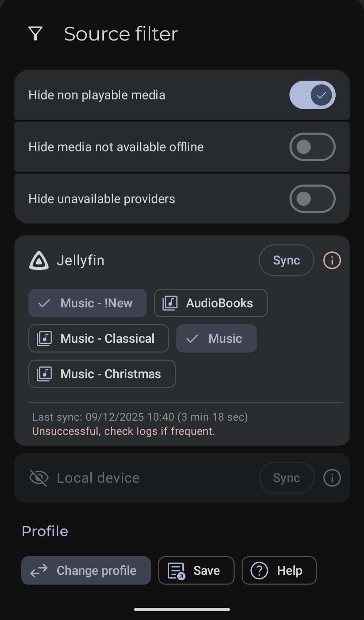Click the Help question mark icon

click(x=259, y=570)
